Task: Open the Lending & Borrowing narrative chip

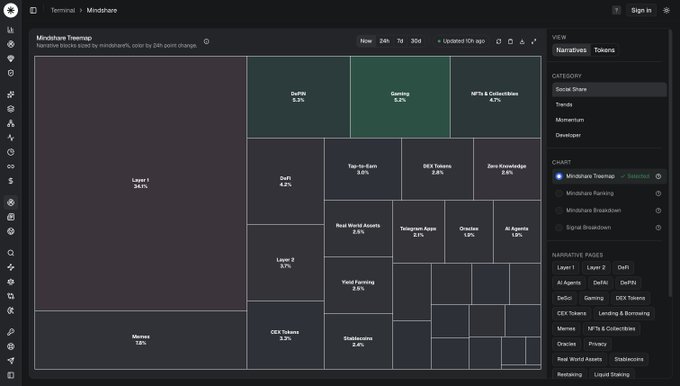Action: click(624, 313)
